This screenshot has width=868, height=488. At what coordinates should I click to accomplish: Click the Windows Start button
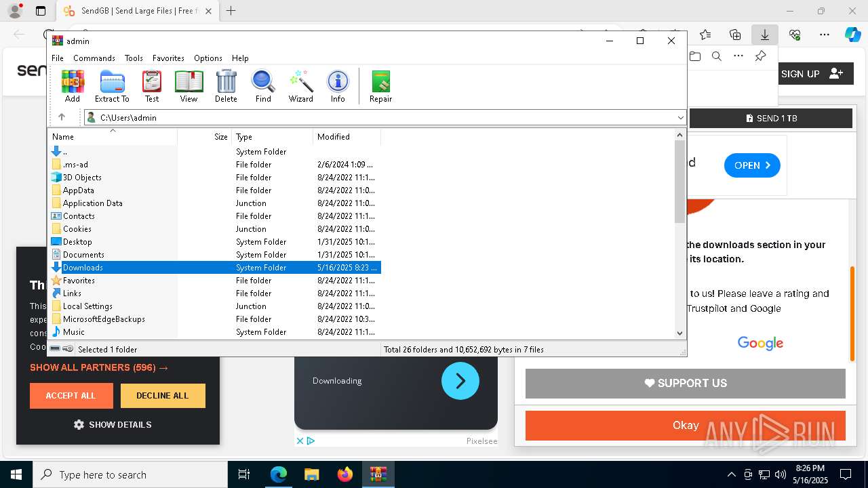[x=16, y=474]
